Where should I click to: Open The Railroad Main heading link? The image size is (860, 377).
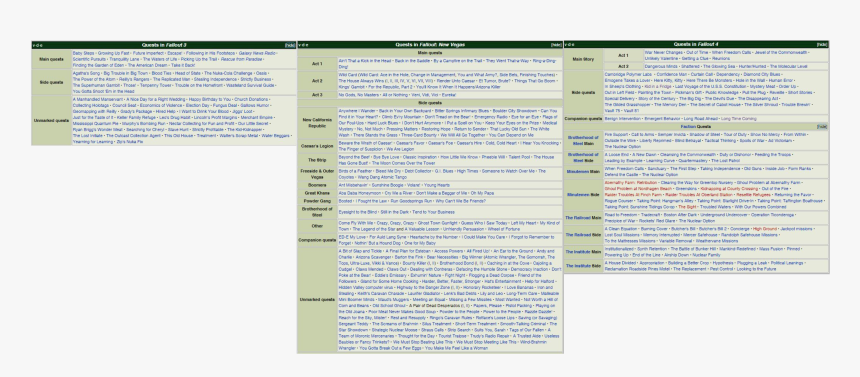coord(584,218)
